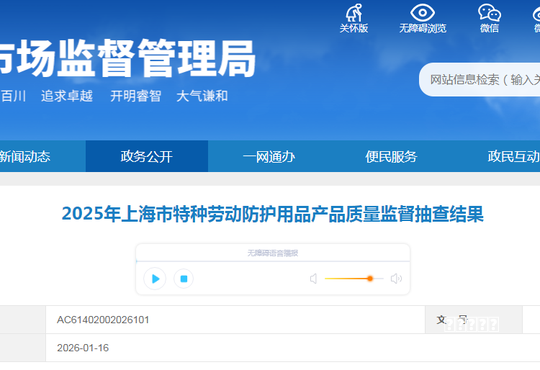Viewport: 540px width, 370px height.
Task: Click the 追求卓越 slogan text
Action: click(67, 96)
